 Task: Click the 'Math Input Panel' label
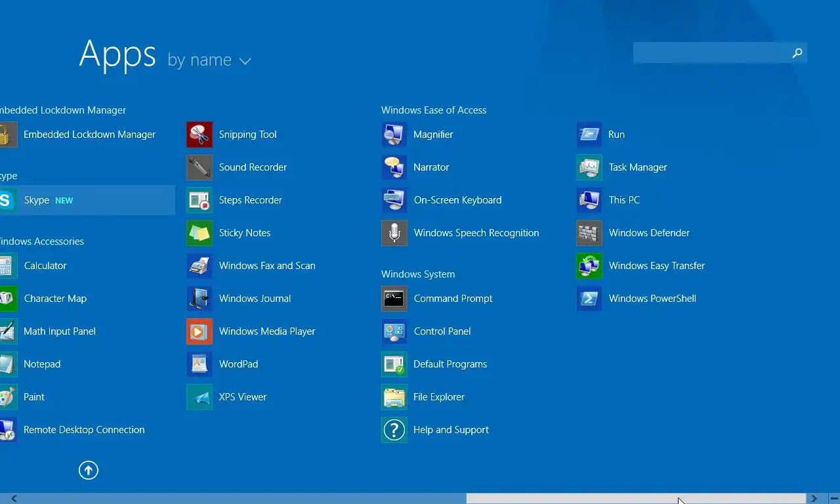point(60,331)
